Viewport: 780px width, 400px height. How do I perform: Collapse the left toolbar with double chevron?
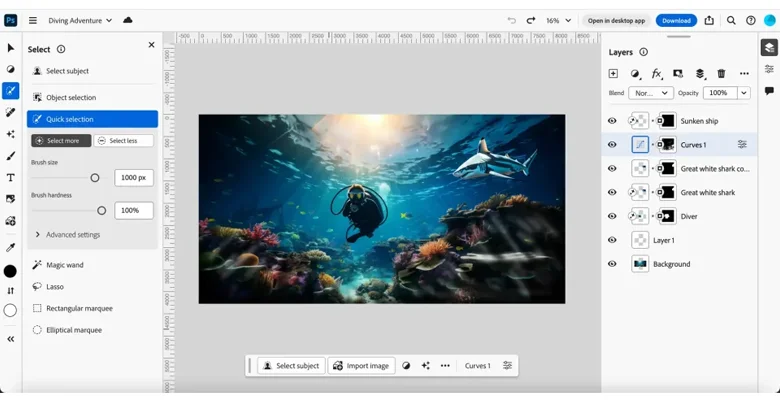pyautogui.click(x=10, y=339)
